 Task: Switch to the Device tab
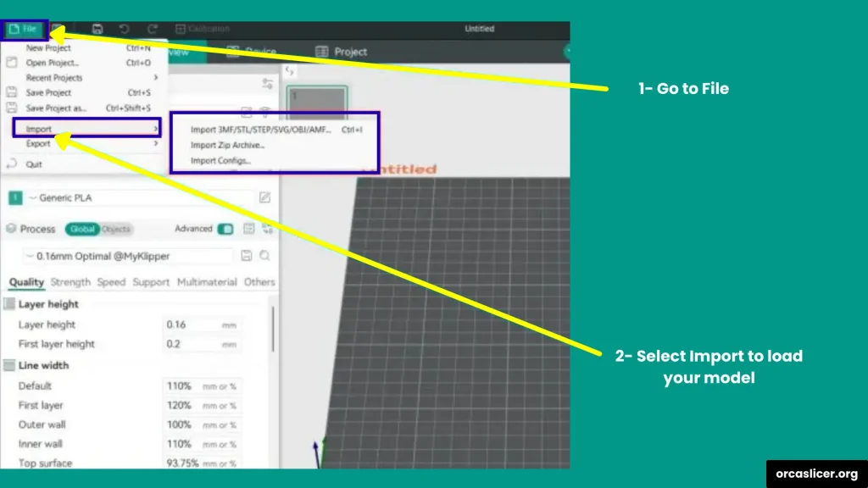point(252,52)
